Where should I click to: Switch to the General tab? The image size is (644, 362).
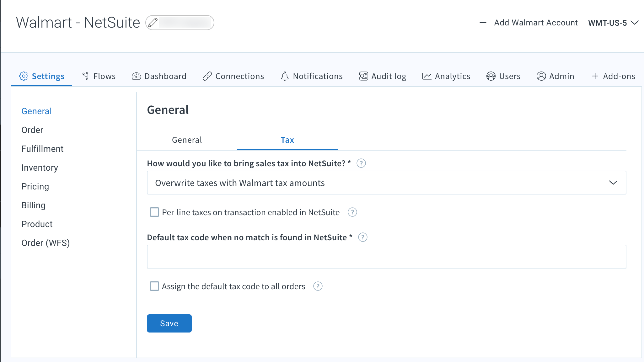(187, 140)
